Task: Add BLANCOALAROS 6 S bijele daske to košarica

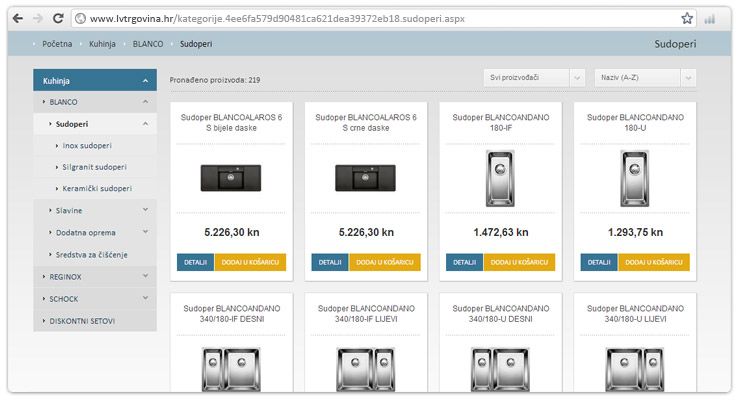Action: pos(250,262)
